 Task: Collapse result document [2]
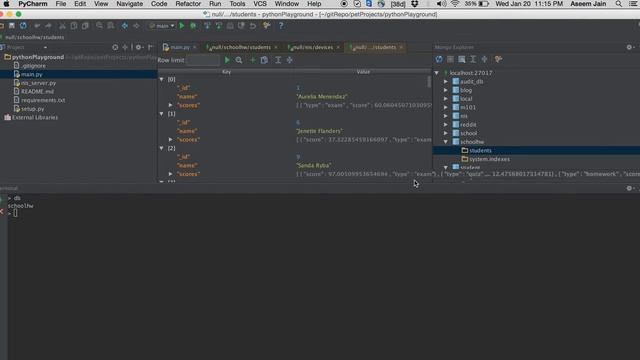(162, 148)
